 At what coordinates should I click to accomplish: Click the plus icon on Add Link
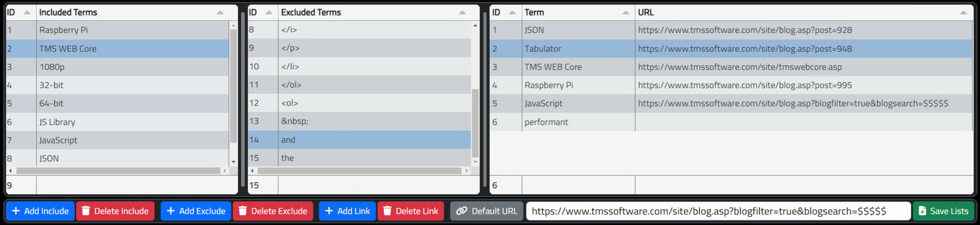coord(329,211)
